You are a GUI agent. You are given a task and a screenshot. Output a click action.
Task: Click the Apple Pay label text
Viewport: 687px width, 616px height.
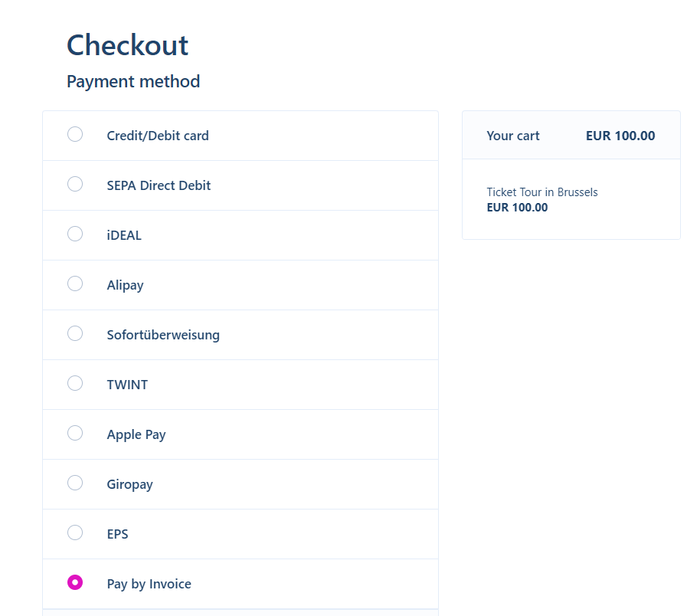136,434
